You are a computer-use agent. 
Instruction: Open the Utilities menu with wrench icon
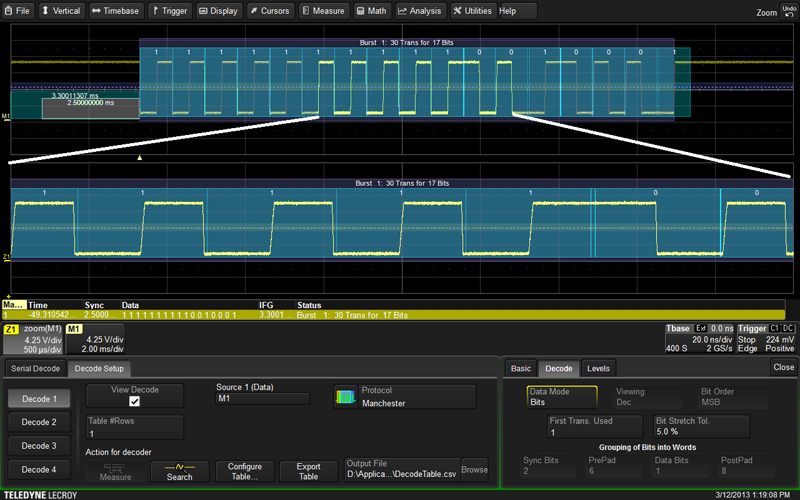click(472, 11)
